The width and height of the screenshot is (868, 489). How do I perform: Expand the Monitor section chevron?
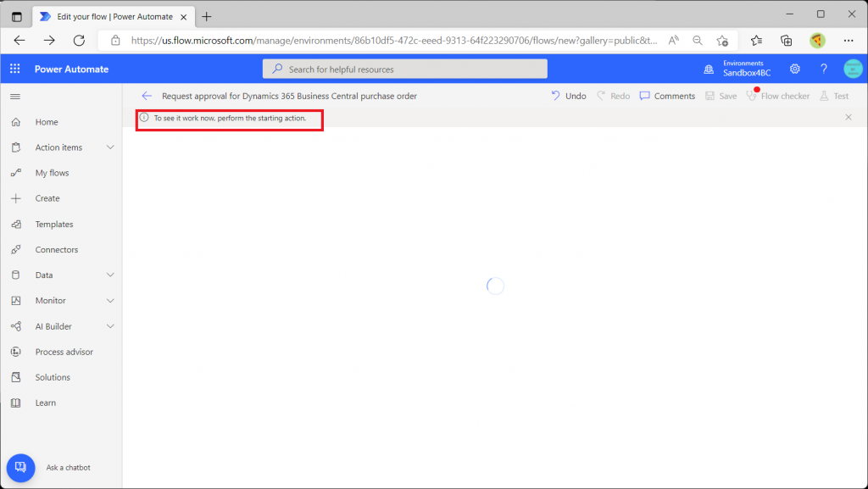click(110, 300)
